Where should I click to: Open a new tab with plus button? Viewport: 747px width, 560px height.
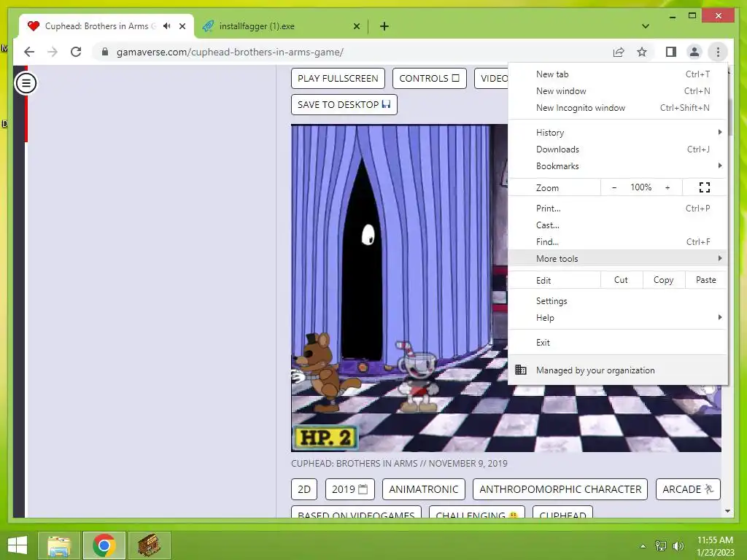(384, 26)
